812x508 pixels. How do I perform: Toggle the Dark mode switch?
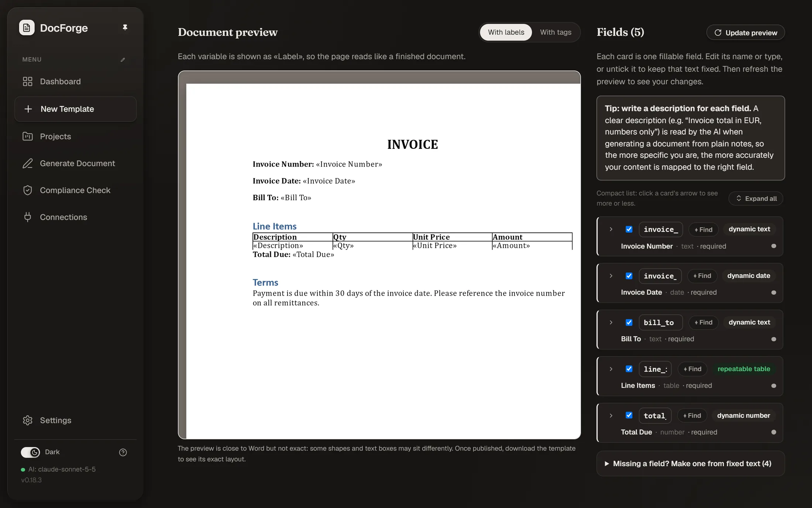pos(30,452)
